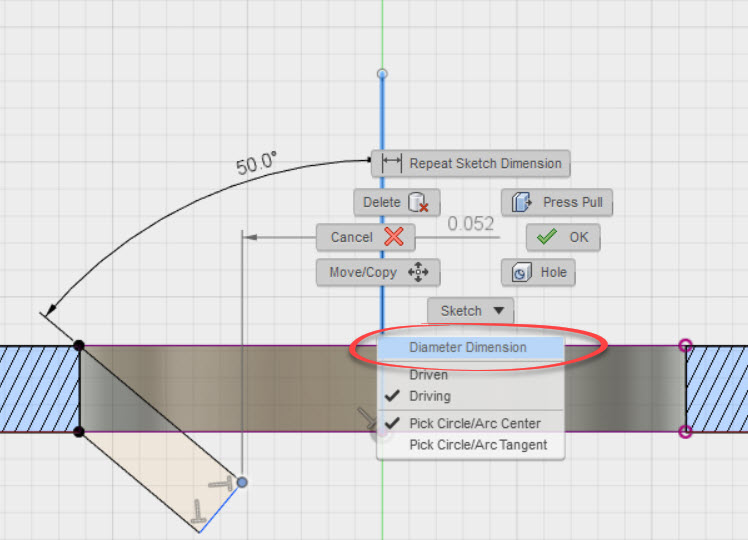
Task: Click the 50.0° angle dimension label
Action: 256,163
